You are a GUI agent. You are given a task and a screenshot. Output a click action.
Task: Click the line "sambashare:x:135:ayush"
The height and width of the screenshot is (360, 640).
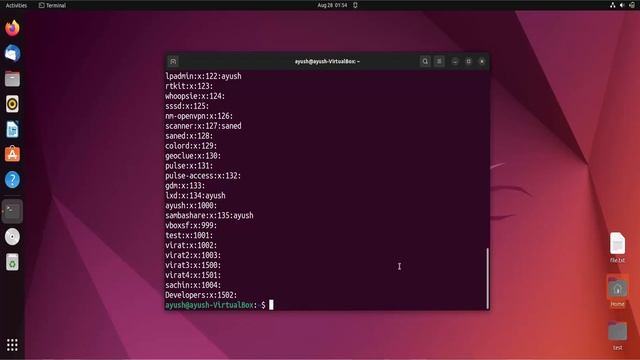click(209, 216)
